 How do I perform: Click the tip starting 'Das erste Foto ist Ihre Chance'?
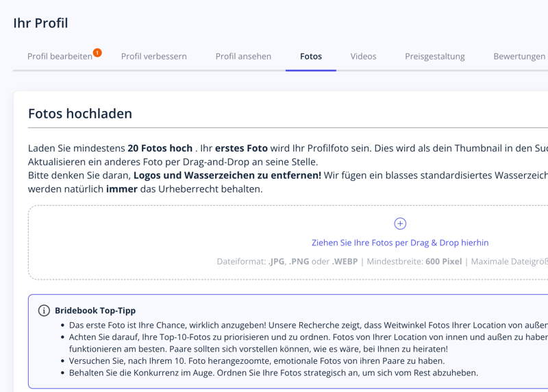[308, 326]
